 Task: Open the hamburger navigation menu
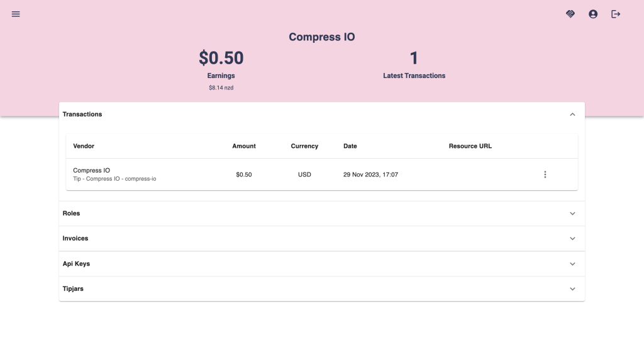(x=16, y=14)
